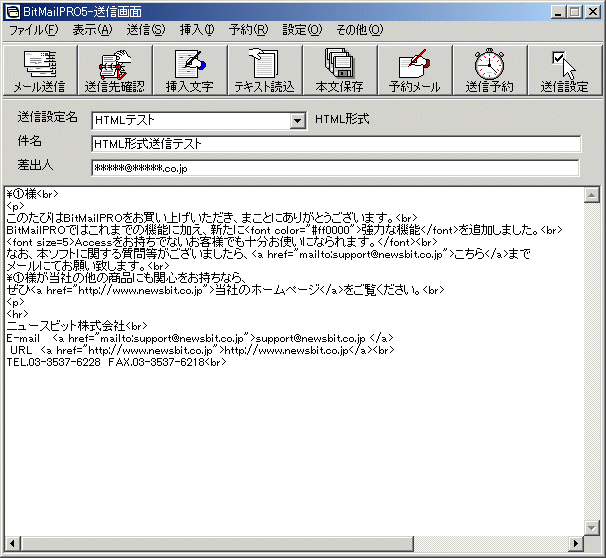Image resolution: width=606 pixels, height=558 pixels.
Task: Maximize the BitMailPRO5 window
Action: coord(574,12)
